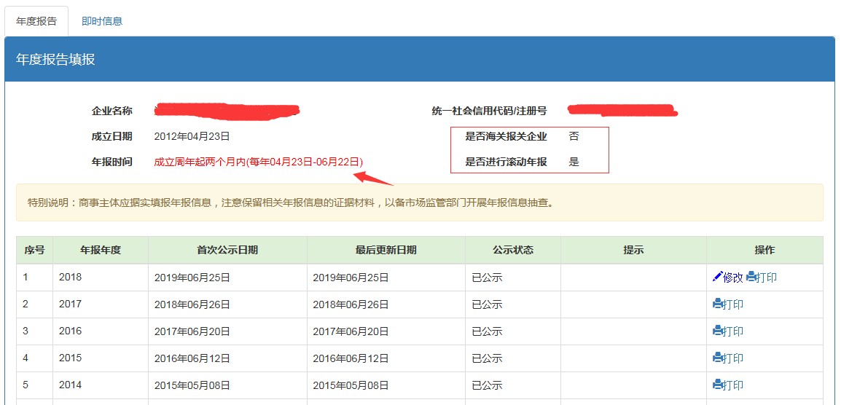
Task: Click the printer icon for year 2015
Action: (x=718, y=358)
